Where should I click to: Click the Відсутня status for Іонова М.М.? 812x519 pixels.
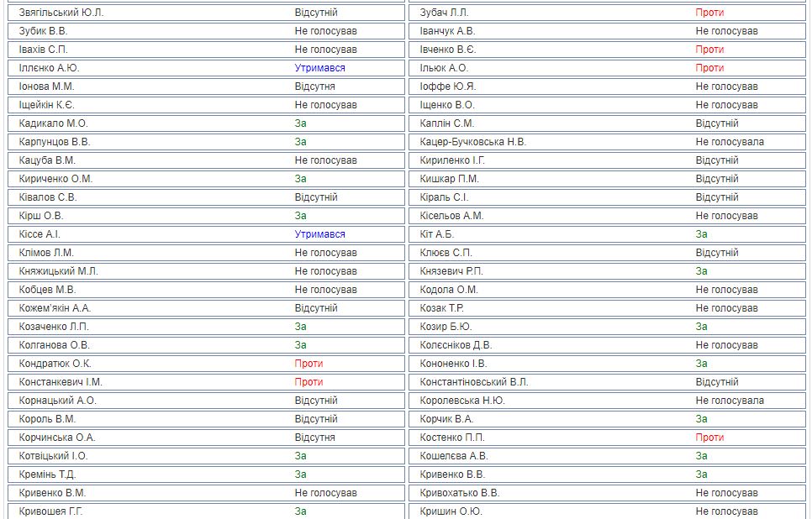[314, 86]
